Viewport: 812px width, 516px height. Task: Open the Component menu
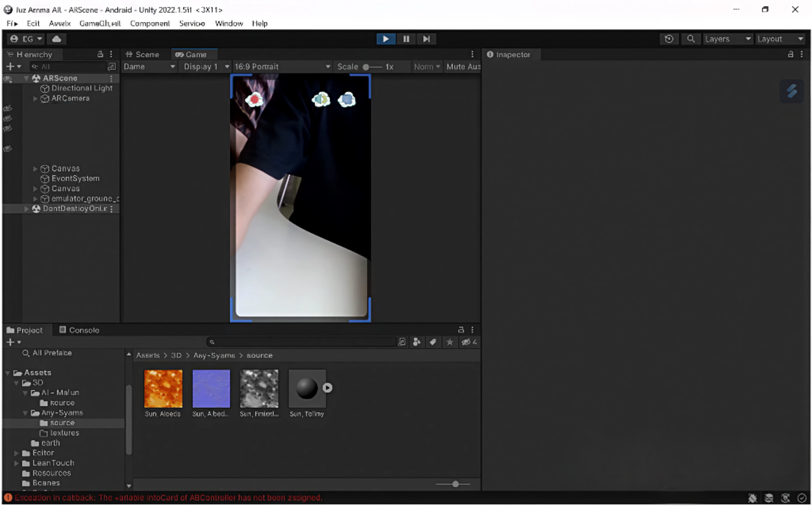(150, 23)
